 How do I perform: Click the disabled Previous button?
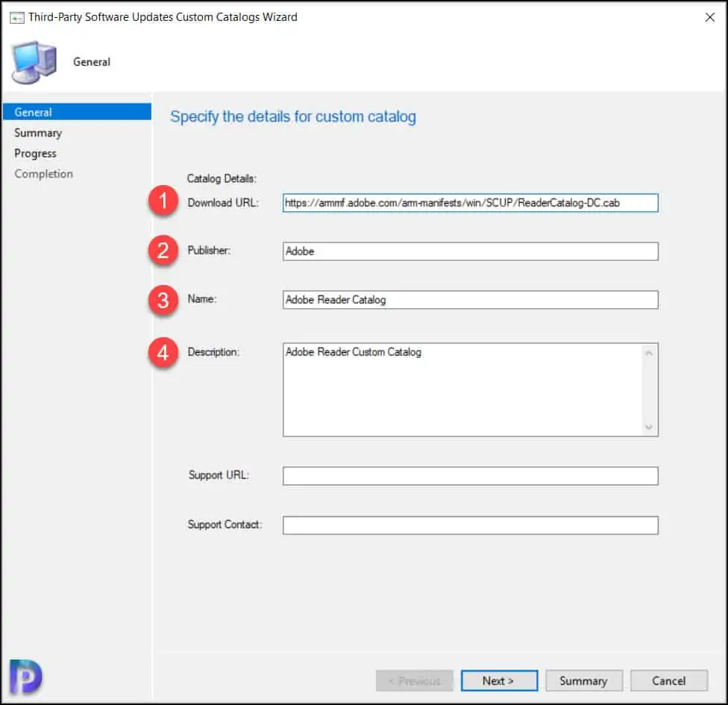[414, 681]
